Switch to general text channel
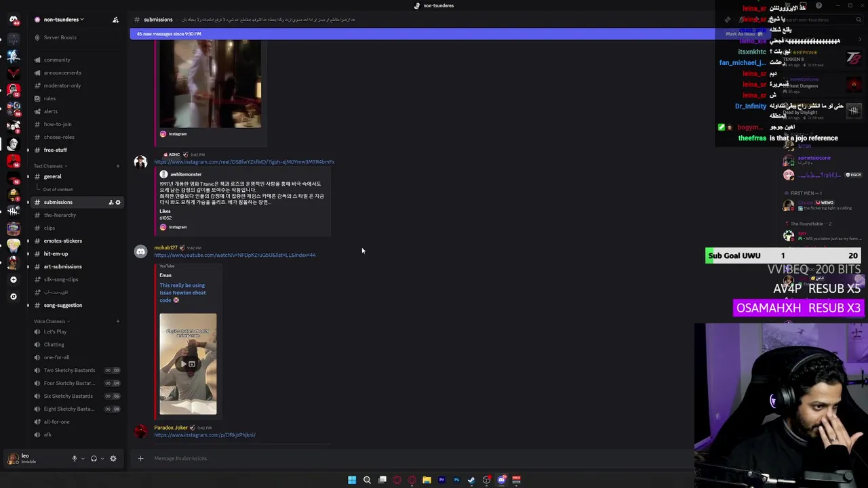 [52, 176]
